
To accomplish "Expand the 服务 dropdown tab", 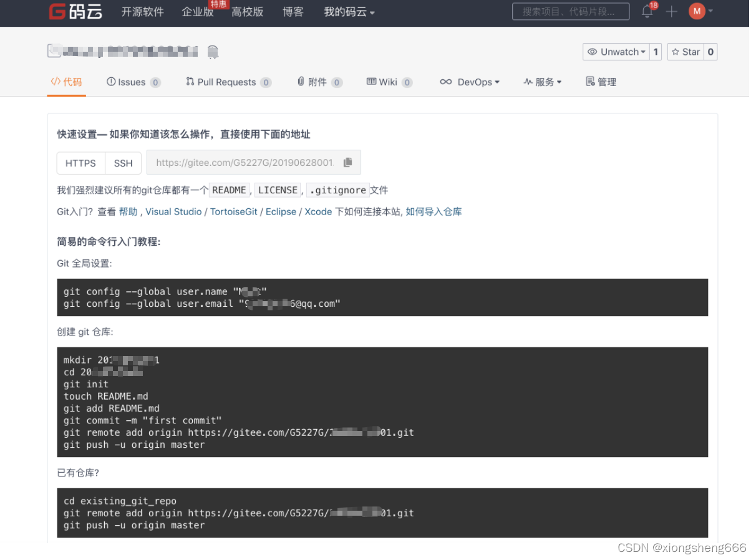I will pos(543,82).
